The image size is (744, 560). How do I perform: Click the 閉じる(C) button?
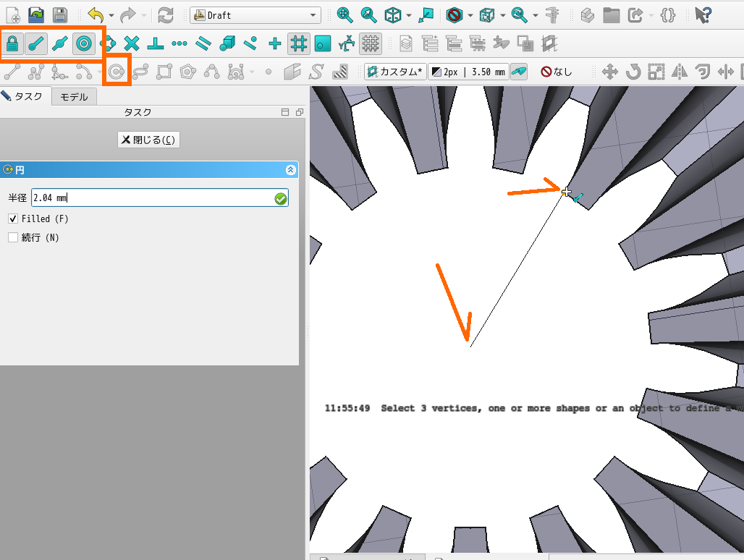pyautogui.click(x=148, y=140)
